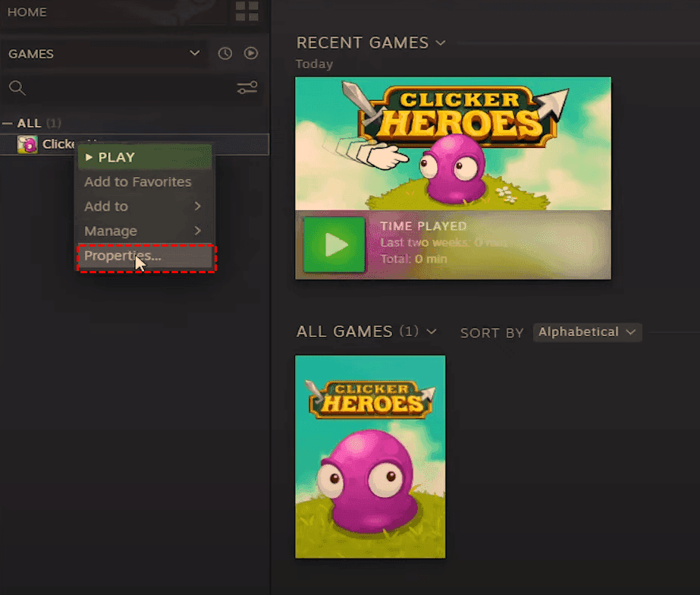Open the advanced filter sliders icon
The height and width of the screenshot is (595, 700).
click(247, 88)
